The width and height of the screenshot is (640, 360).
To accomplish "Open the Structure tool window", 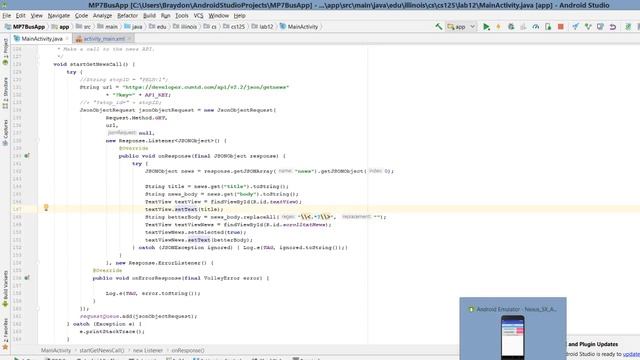I will click(x=5, y=93).
